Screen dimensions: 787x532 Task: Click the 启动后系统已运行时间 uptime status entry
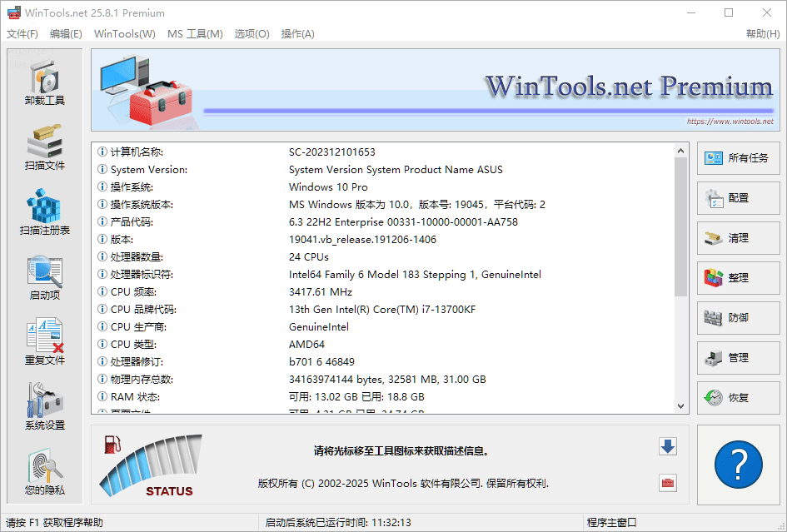coord(338,523)
